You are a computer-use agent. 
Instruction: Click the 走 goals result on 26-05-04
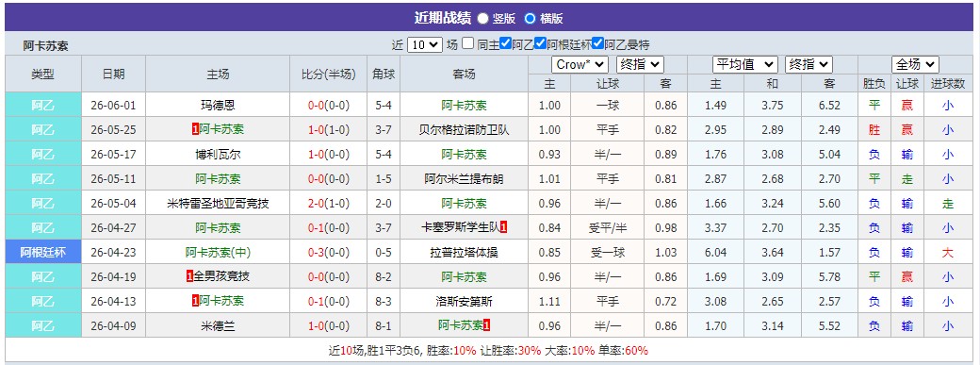point(948,204)
